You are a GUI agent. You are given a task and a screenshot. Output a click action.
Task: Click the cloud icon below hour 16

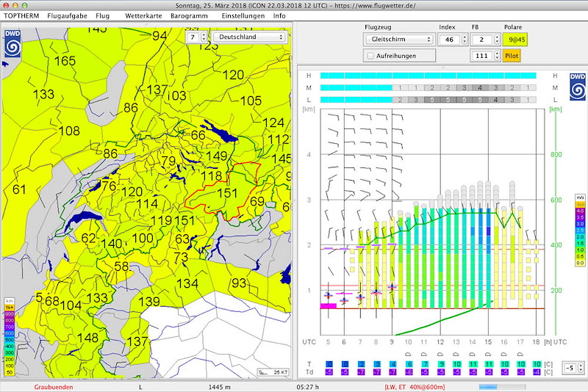[504, 354]
